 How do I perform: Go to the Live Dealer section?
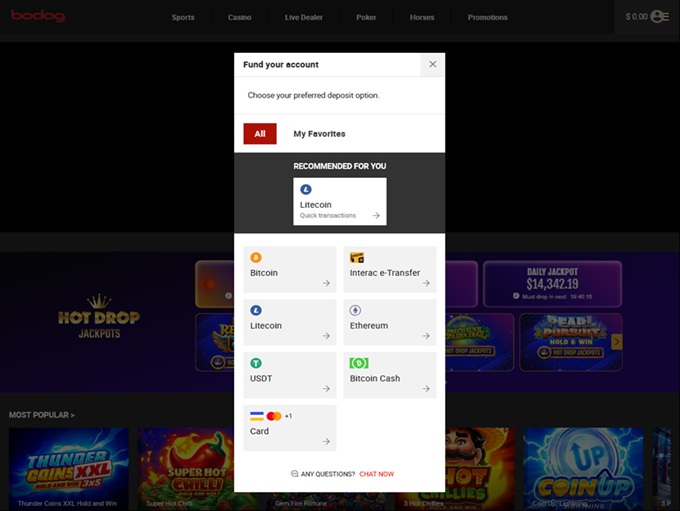pos(304,17)
